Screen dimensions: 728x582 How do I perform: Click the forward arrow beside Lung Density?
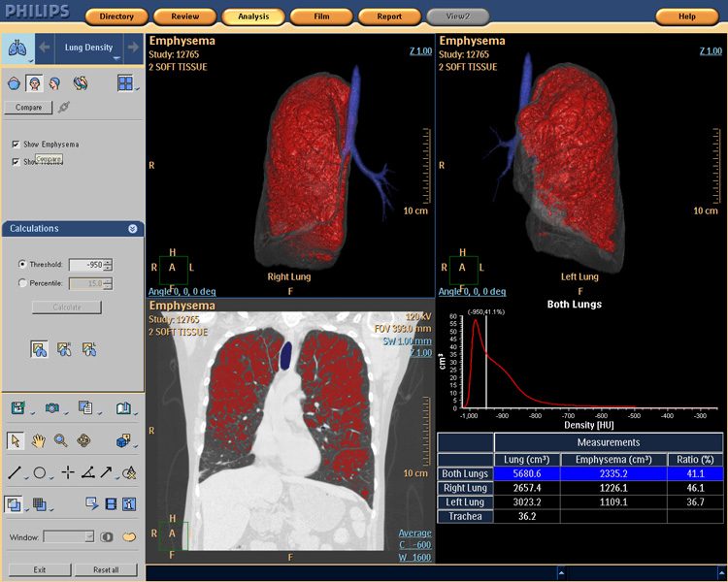pos(133,48)
